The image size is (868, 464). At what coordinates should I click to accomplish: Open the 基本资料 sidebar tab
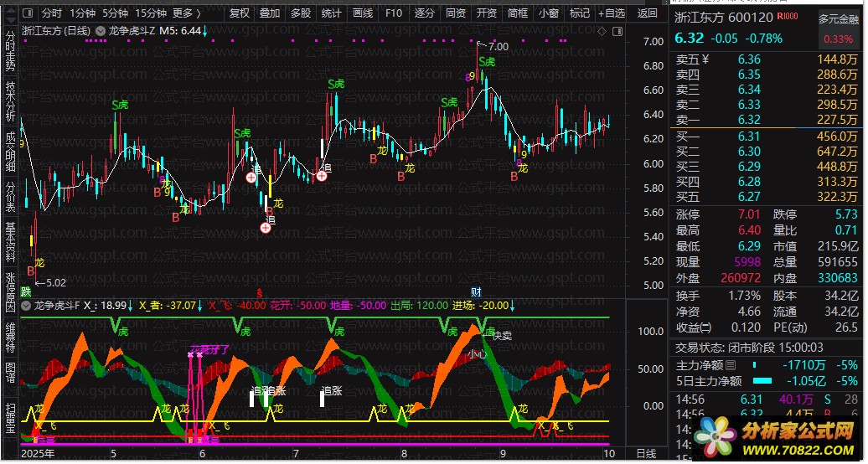click(x=10, y=241)
